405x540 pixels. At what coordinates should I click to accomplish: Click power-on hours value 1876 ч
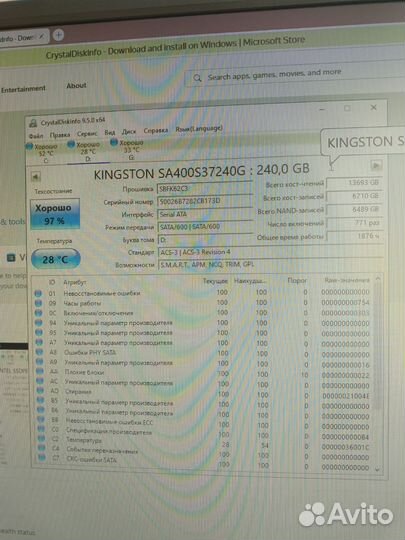click(354, 236)
